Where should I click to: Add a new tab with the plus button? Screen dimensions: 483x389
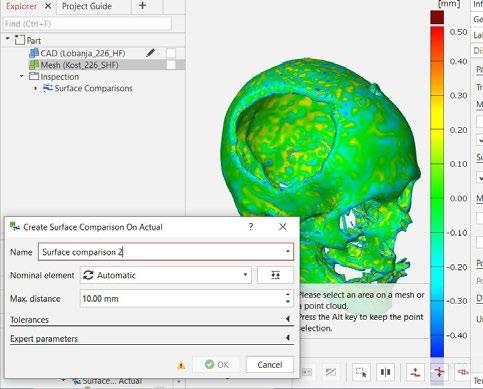142,6
